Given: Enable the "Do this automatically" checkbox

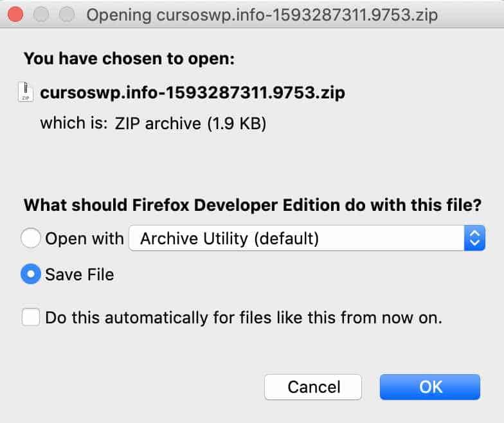Looking at the screenshot, I should pyautogui.click(x=31, y=318).
